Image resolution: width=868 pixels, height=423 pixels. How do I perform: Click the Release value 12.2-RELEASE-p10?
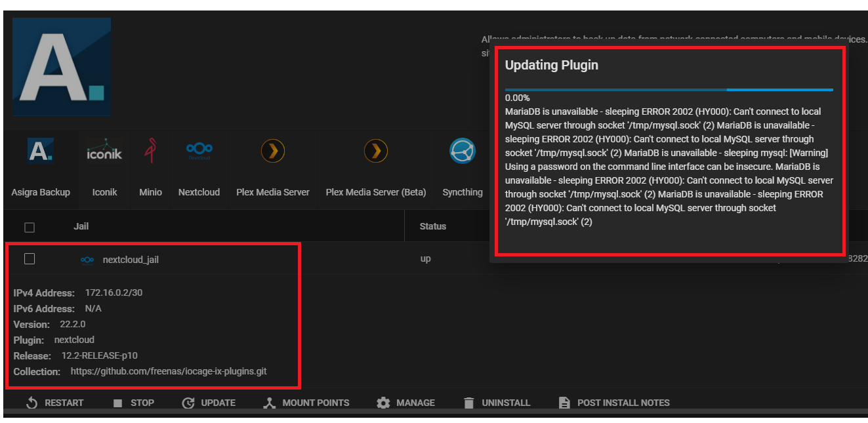pos(100,355)
